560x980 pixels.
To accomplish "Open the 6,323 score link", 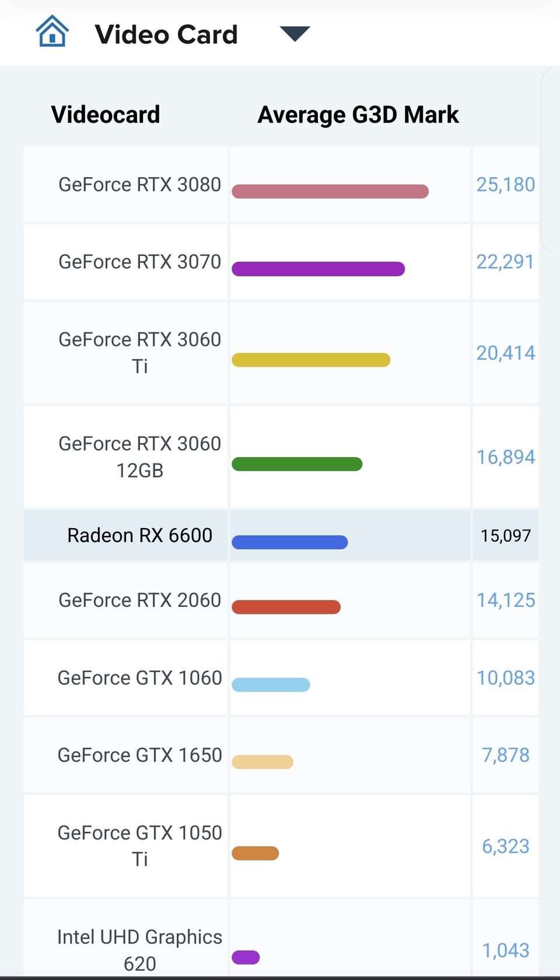I will (506, 846).
